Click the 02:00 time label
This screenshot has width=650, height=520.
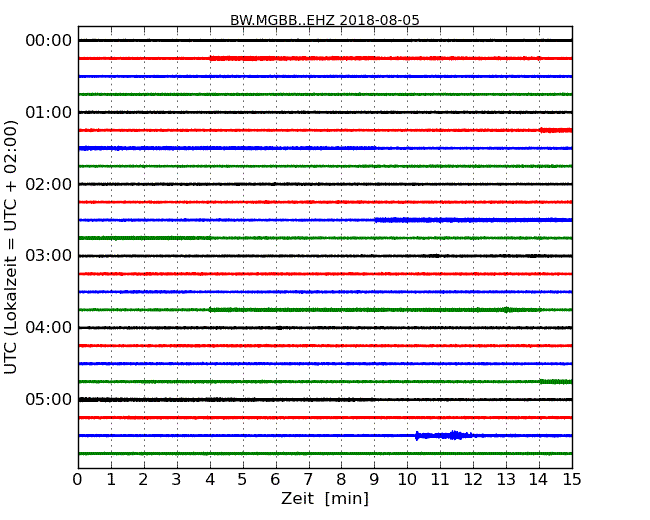49,184
